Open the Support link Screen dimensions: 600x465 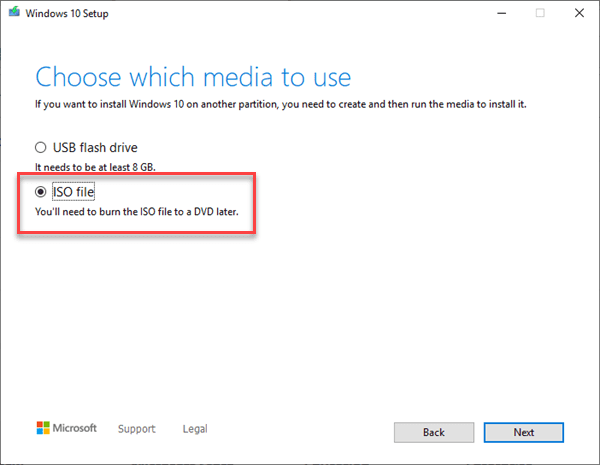[137, 429]
